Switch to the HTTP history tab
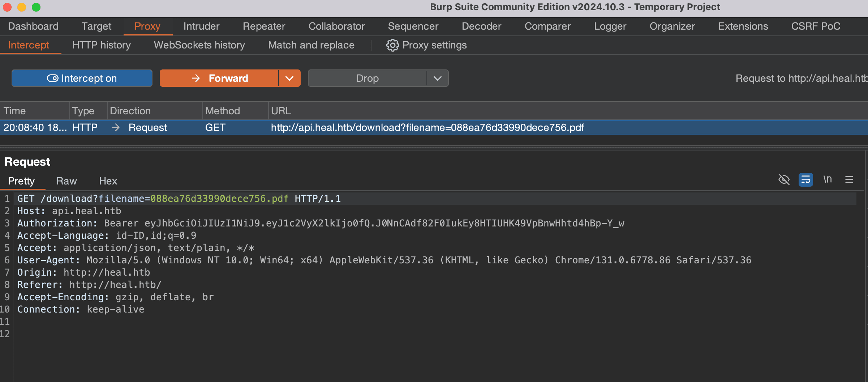The width and height of the screenshot is (868, 382). [101, 45]
